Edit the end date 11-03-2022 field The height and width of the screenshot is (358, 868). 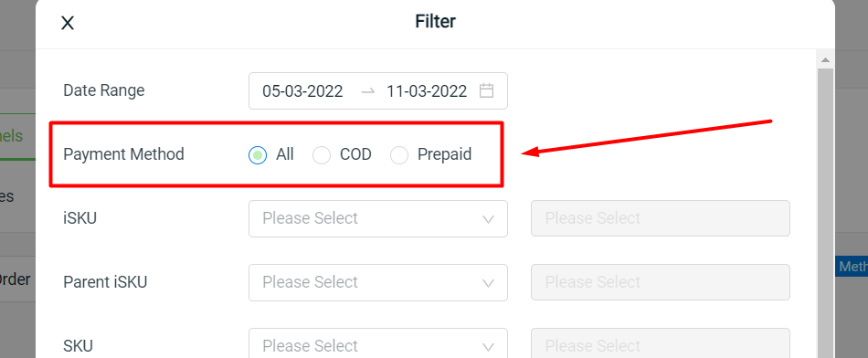point(427,90)
